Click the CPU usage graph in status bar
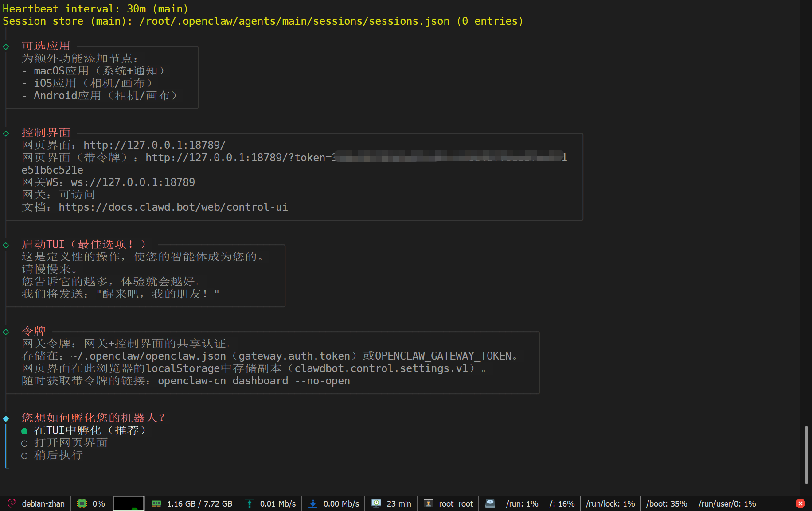 [129, 503]
